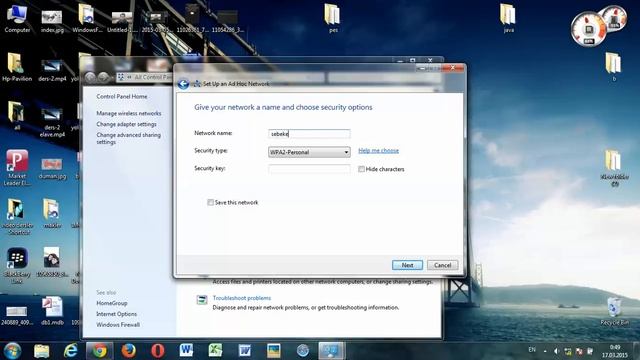Click the Network name input field
The width and height of the screenshot is (640, 360).
coord(309,133)
